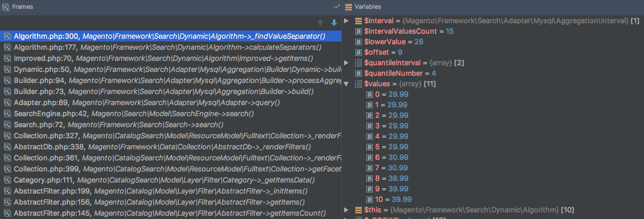Select $values element 6 = 30.99
Image resolution: width=644 pixels, height=219 pixels.
(x=493, y=158)
